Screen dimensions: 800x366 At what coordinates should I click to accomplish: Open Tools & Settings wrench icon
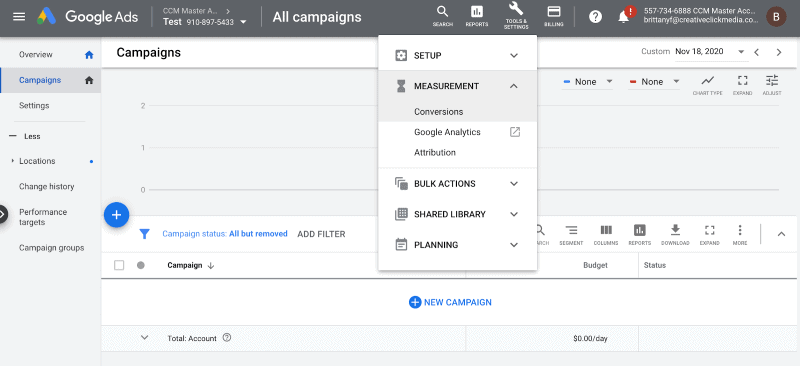point(516,15)
